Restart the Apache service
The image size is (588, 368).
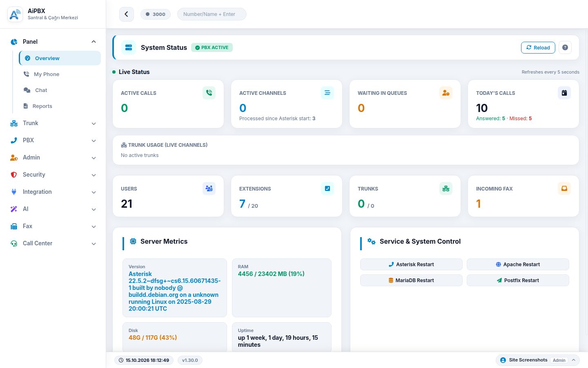point(518,264)
